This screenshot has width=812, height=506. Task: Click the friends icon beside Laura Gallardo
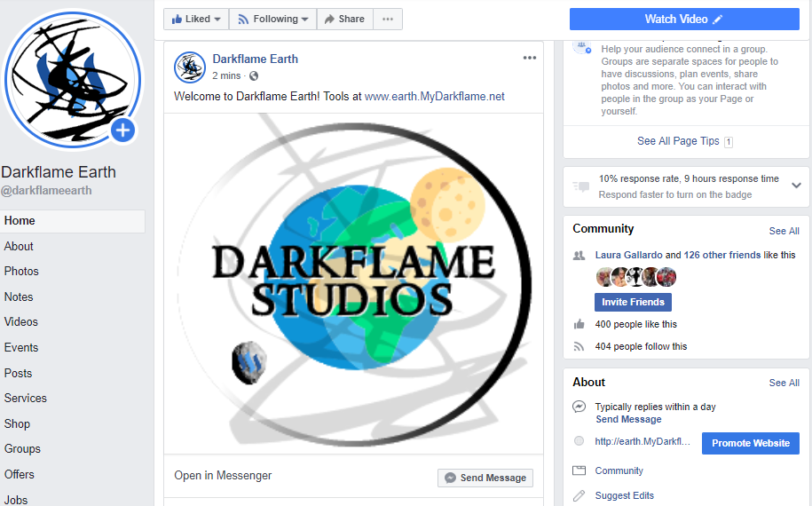click(x=579, y=256)
